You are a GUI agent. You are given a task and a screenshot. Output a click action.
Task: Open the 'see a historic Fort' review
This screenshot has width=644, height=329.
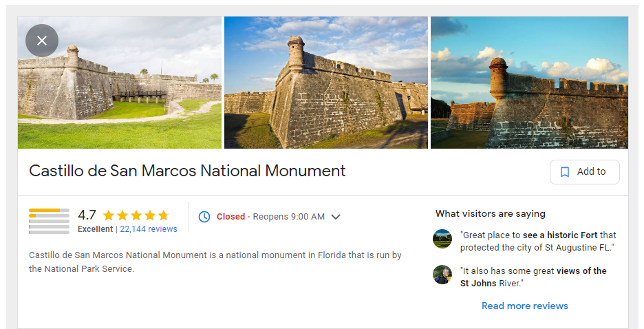[538, 242]
